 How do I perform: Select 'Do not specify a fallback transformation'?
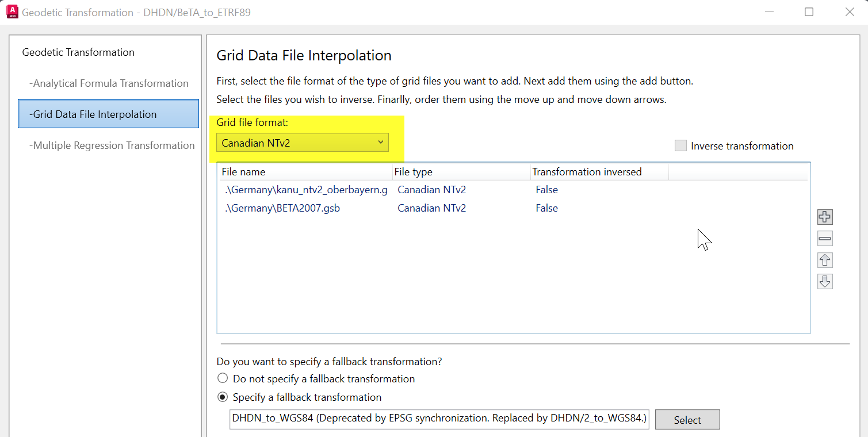tap(223, 379)
